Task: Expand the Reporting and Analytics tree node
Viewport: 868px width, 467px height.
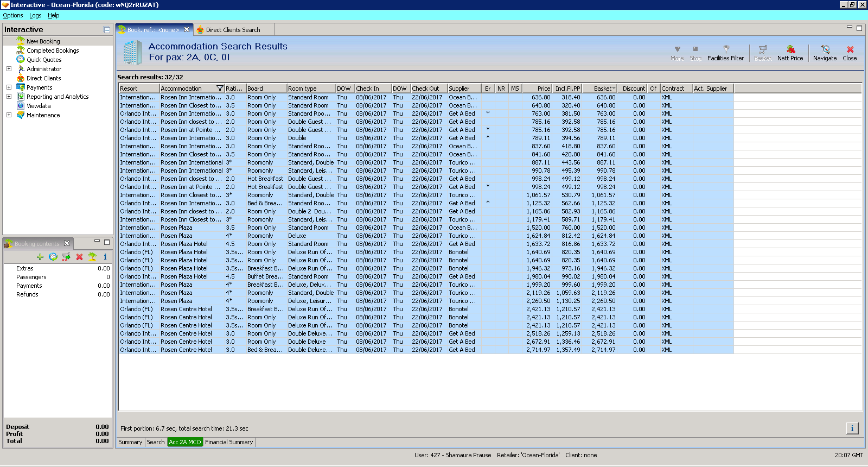Action: pyautogui.click(x=9, y=97)
